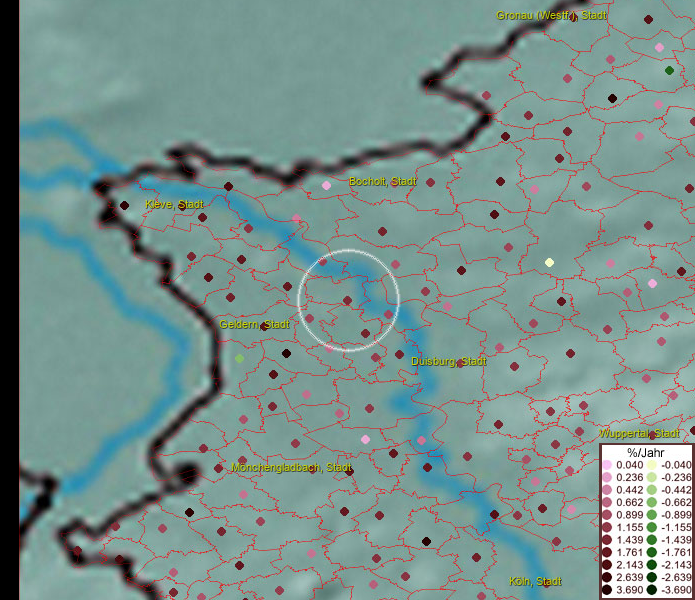This screenshot has width=695, height=600.
Task: Click the -3.690 legend value
Action: coord(676,590)
